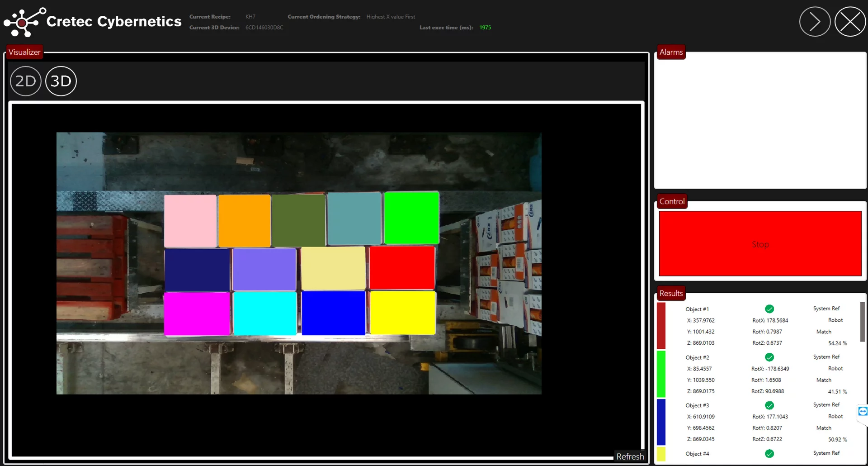
Task: Select the Results panel tab
Action: tap(671, 293)
